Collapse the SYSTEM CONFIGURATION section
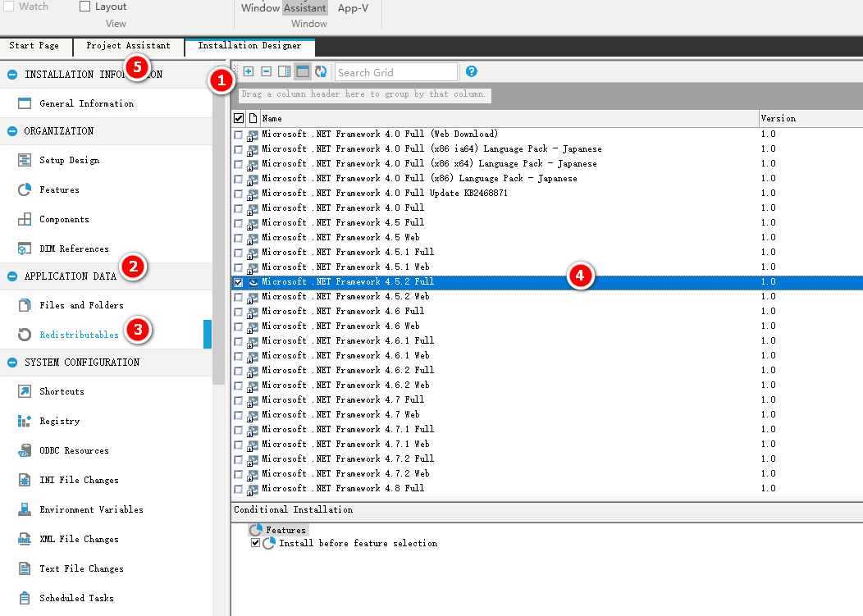863x616 pixels. point(12,363)
